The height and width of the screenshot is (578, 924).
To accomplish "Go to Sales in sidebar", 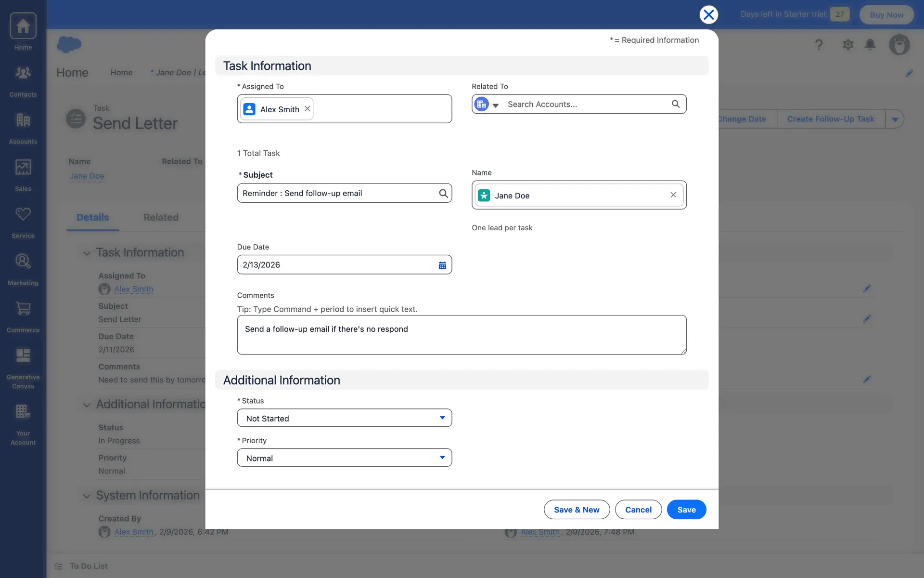I will coord(23,168).
